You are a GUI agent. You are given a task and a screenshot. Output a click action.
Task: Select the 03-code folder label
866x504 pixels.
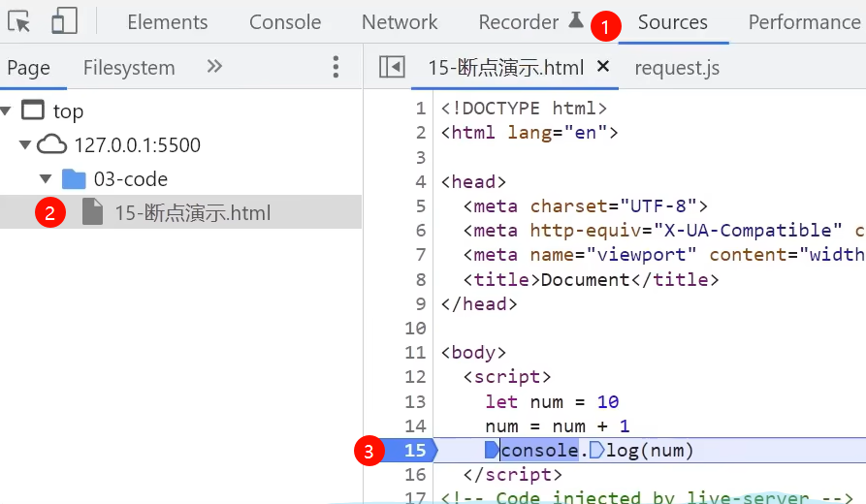tap(130, 179)
